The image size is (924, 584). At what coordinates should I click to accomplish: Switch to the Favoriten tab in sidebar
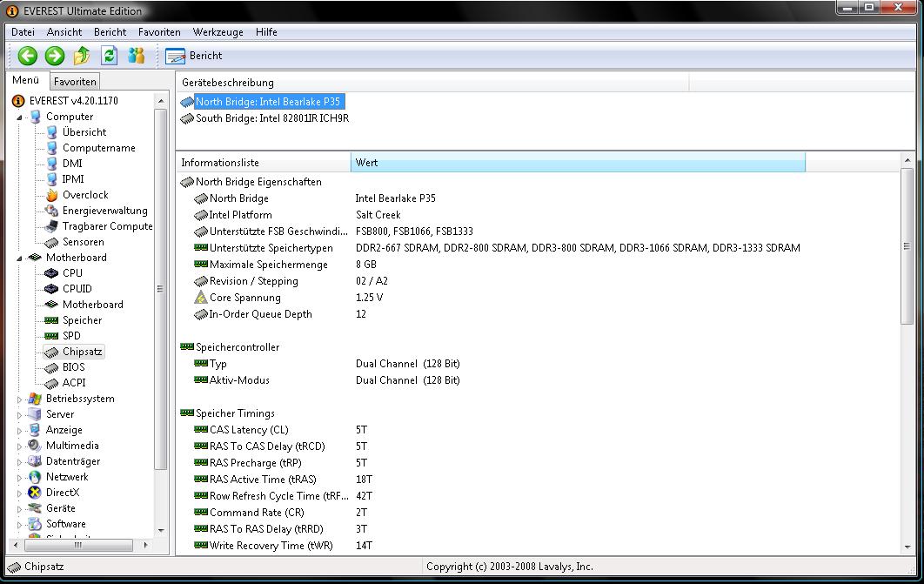coord(75,81)
